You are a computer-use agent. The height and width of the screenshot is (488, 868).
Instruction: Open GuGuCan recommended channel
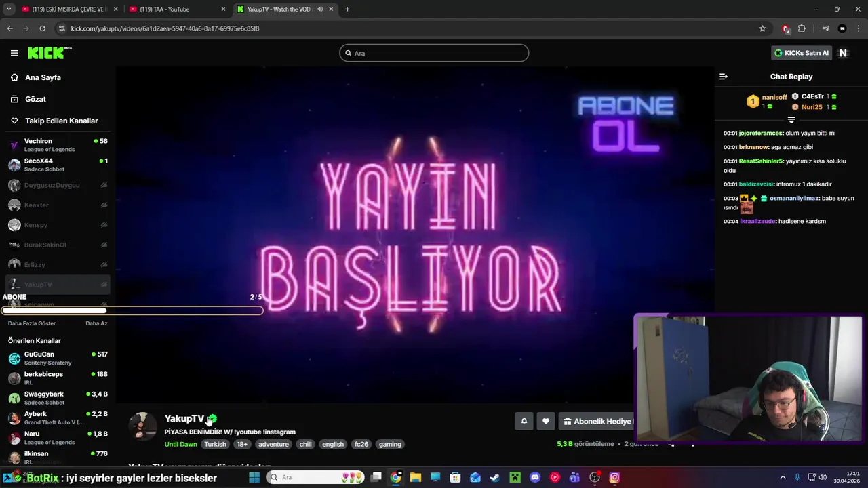(58, 359)
